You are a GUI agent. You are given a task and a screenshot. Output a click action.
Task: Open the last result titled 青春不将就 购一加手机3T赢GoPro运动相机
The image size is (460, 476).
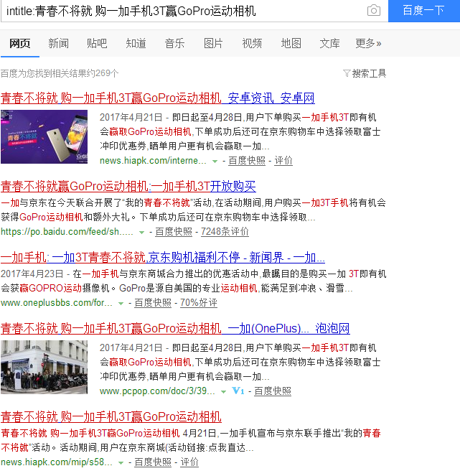click(x=111, y=416)
